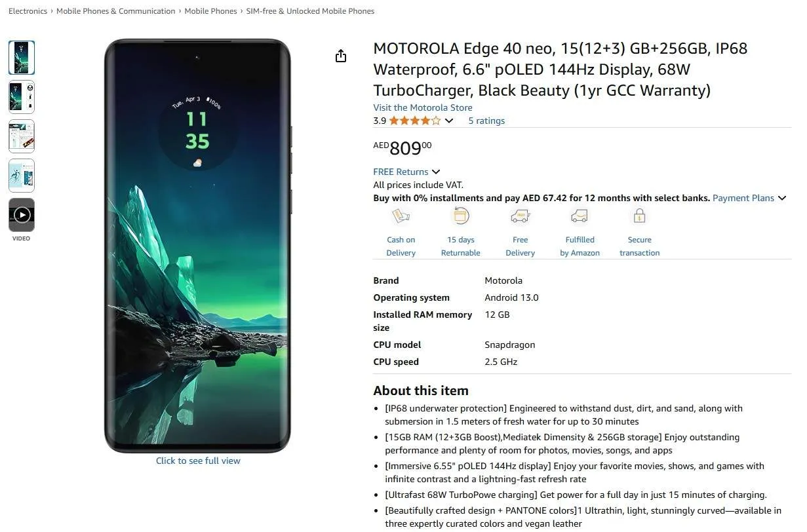807x532 pixels.
Task: Select the Mobile Phones breadcrumb link
Action: [210, 10]
